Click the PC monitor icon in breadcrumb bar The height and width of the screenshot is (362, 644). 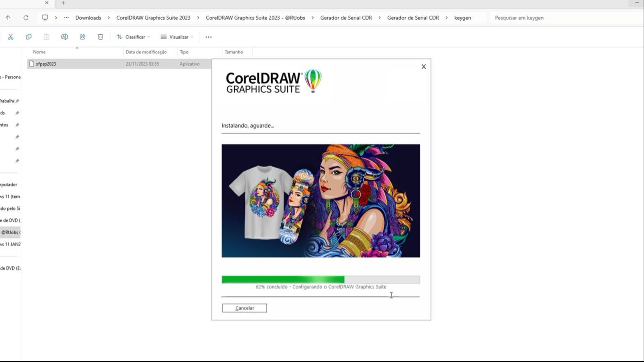(x=45, y=18)
